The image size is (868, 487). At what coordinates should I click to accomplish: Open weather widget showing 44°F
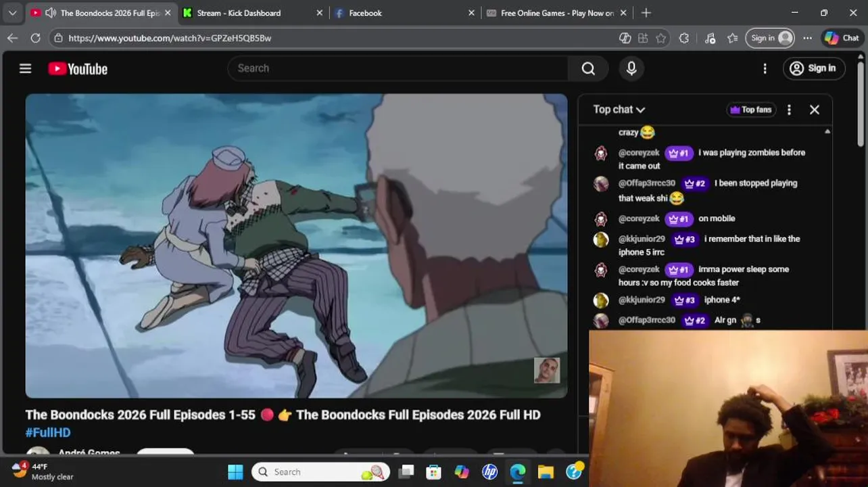(43, 471)
